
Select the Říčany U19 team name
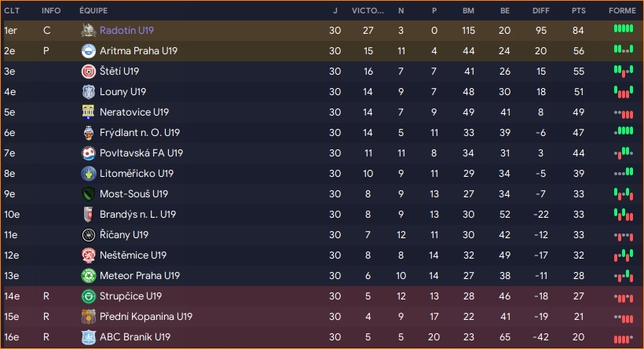pyautogui.click(x=124, y=235)
